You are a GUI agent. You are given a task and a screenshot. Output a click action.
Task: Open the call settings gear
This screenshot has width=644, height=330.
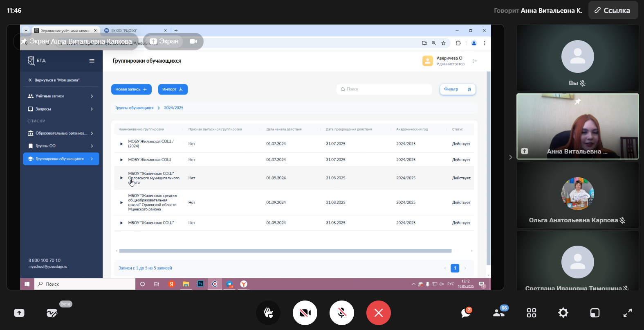[563, 313]
